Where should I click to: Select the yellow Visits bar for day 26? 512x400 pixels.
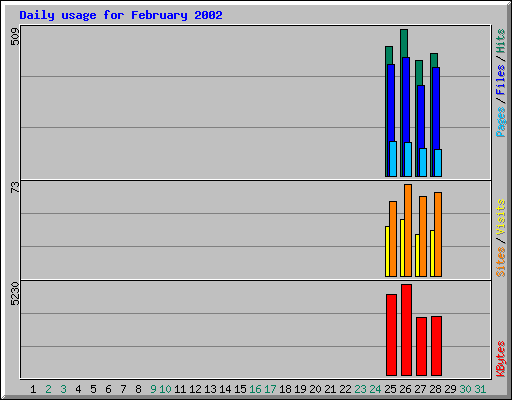click(x=402, y=248)
